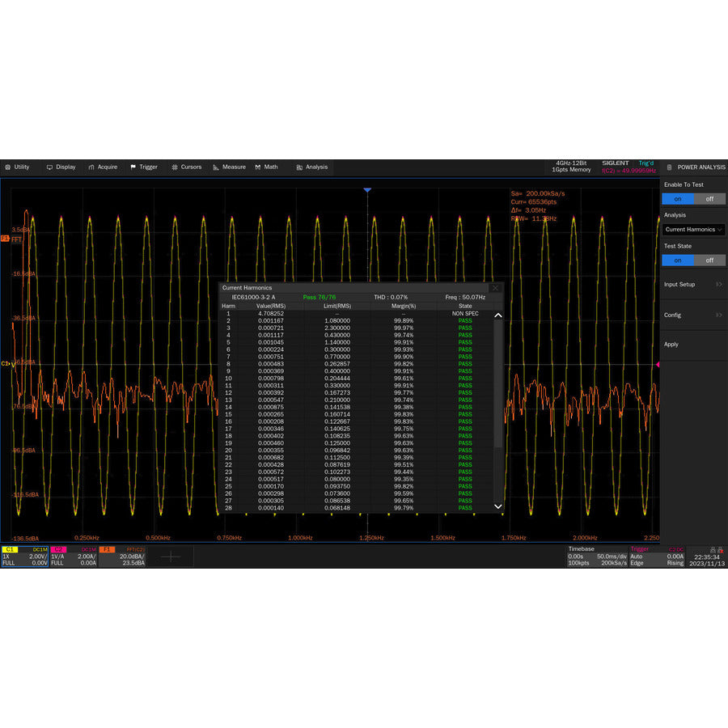
Task: Open the Display menu
Action: tap(63, 167)
